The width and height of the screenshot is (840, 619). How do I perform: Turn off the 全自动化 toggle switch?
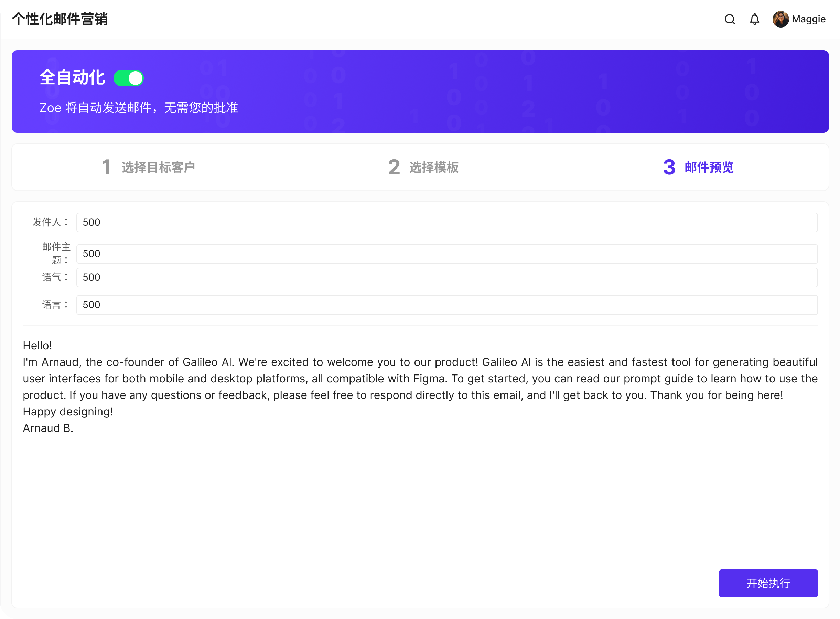[x=129, y=78]
